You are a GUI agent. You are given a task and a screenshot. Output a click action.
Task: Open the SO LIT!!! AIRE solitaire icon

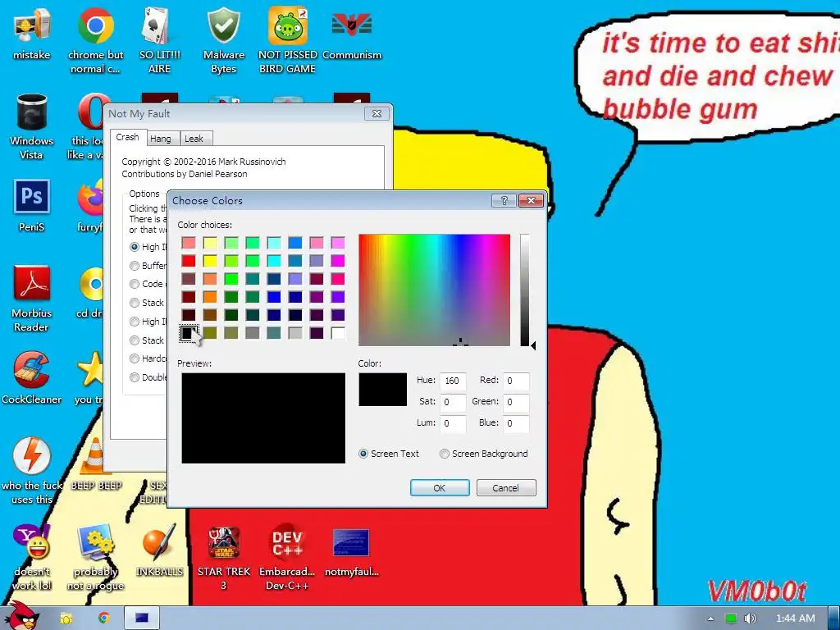point(159,39)
